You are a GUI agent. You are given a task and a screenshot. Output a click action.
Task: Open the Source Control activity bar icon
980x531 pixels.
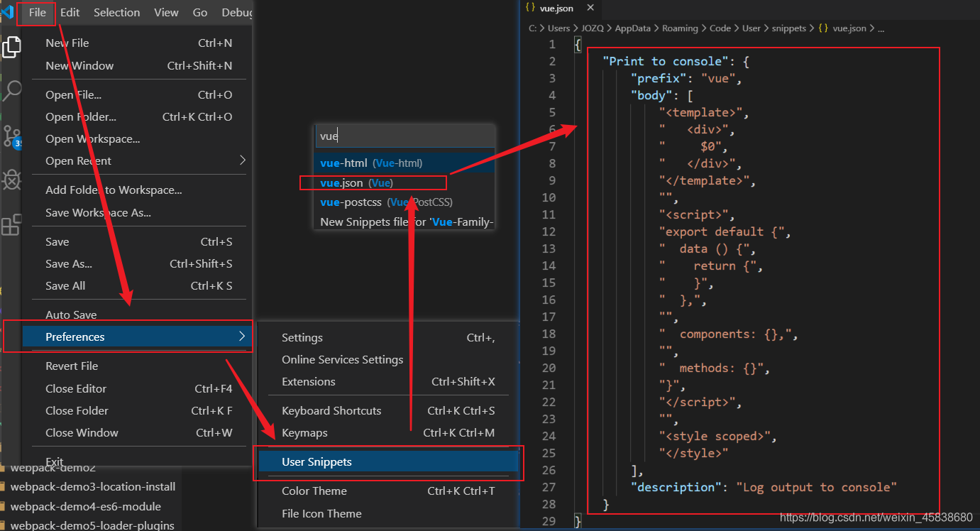(x=11, y=135)
